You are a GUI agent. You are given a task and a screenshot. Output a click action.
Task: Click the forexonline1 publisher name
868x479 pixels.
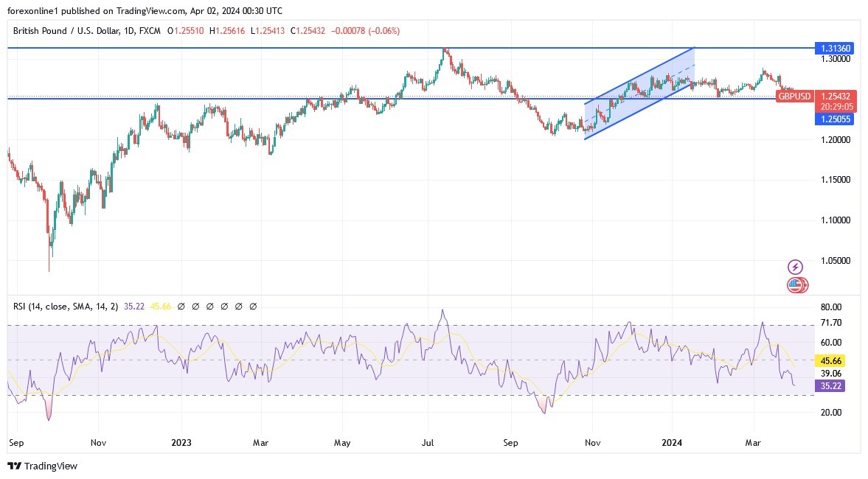[x=32, y=11]
